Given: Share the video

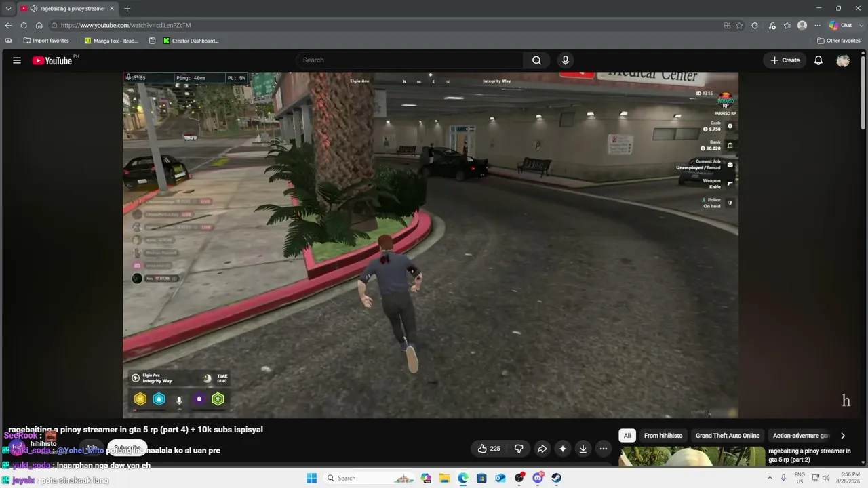Looking at the screenshot, I should pos(542,449).
